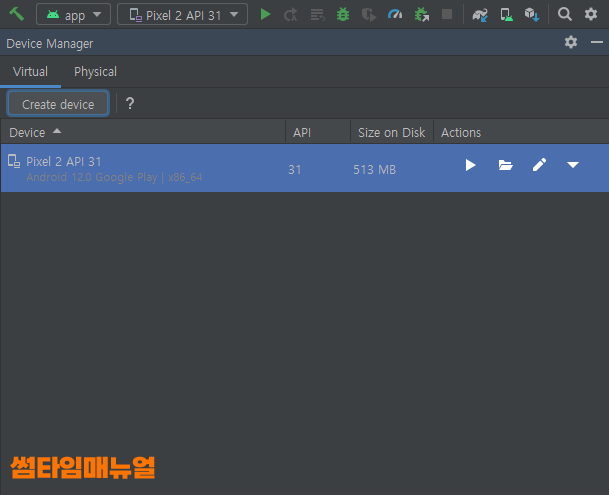Start debugging with the green bug icon
This screenshot has width=609, height=495.
[343, 15]
